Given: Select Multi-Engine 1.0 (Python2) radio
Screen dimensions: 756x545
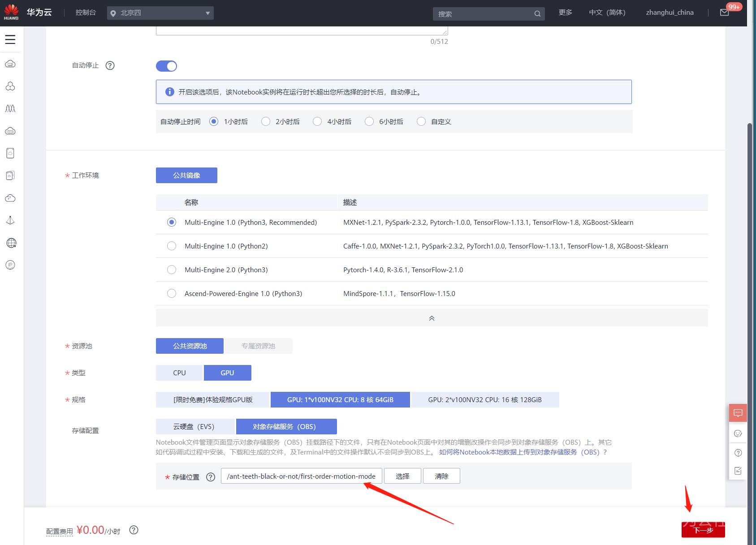Looking at the screenshot, I should tap(172, 246).
